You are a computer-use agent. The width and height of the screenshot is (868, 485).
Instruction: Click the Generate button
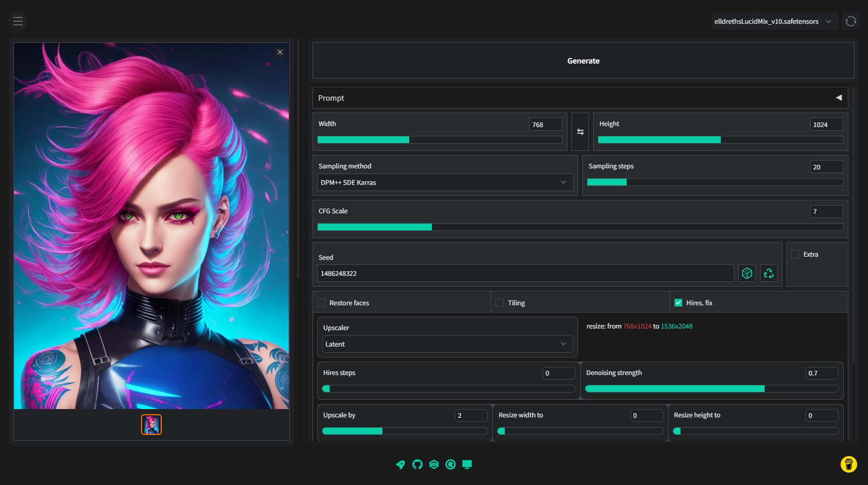coord(583,61)
